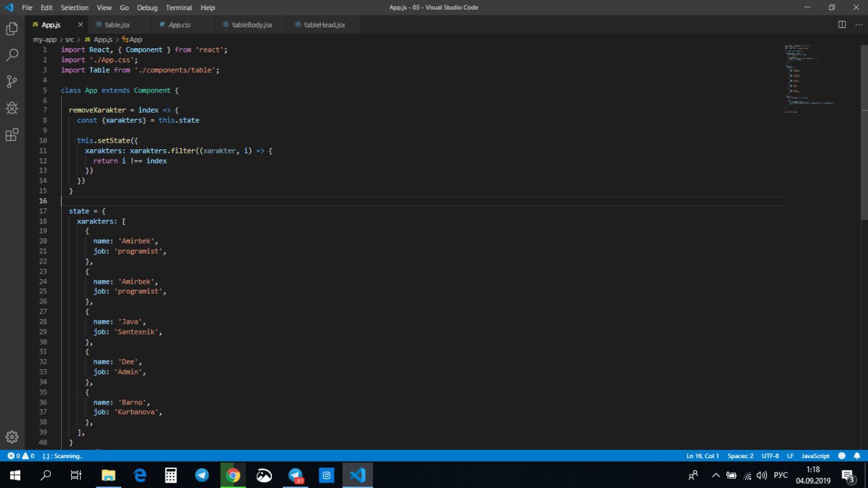868x488 pixels.
Task: Open the Search view in activity bar
Action: click(x=12, y=56)
